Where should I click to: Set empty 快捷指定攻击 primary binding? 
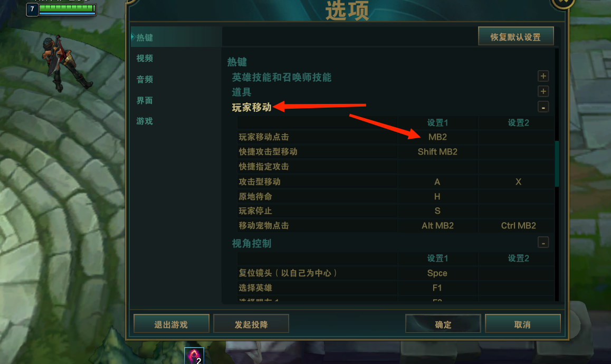point(437,167)
